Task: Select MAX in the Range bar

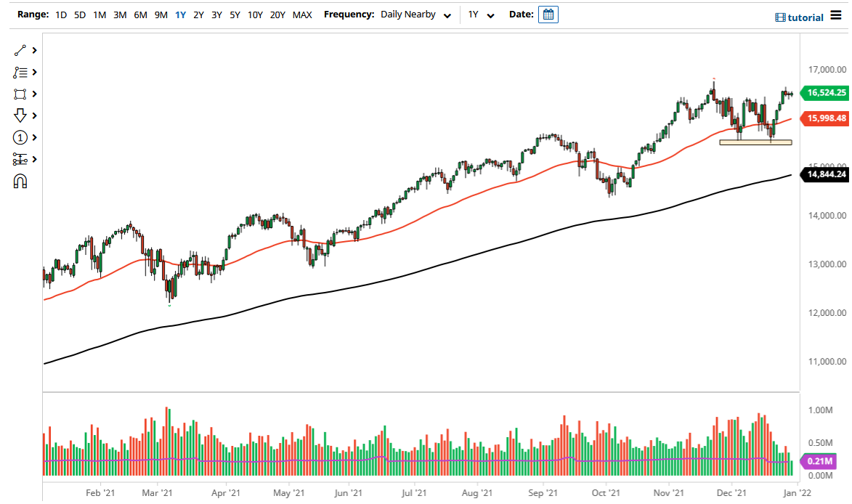Action: [302, 14]
